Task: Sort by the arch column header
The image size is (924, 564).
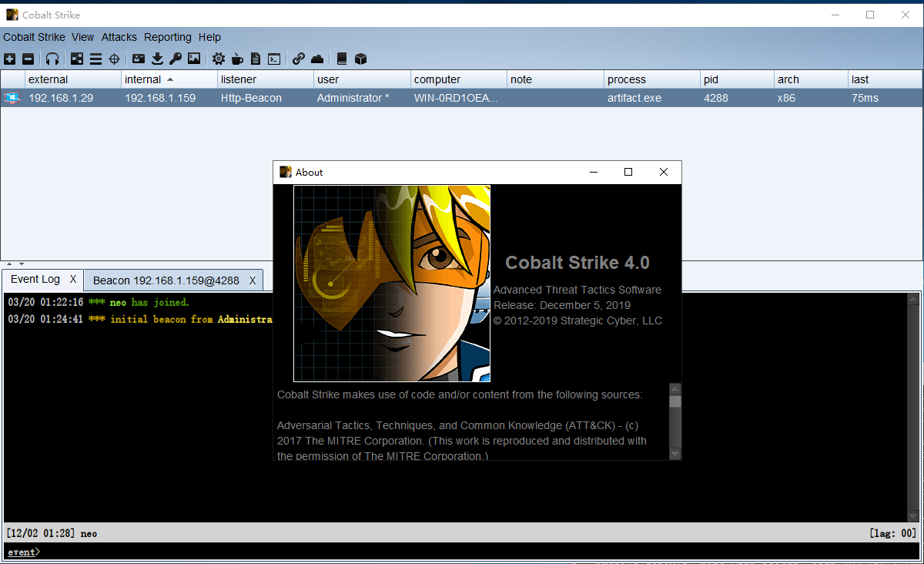Action: coord(811,79)
